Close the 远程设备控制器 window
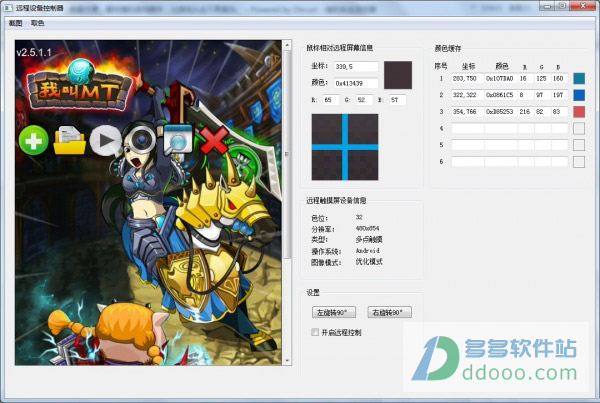The height and width of the screenshot is (403, 600). 583,6
